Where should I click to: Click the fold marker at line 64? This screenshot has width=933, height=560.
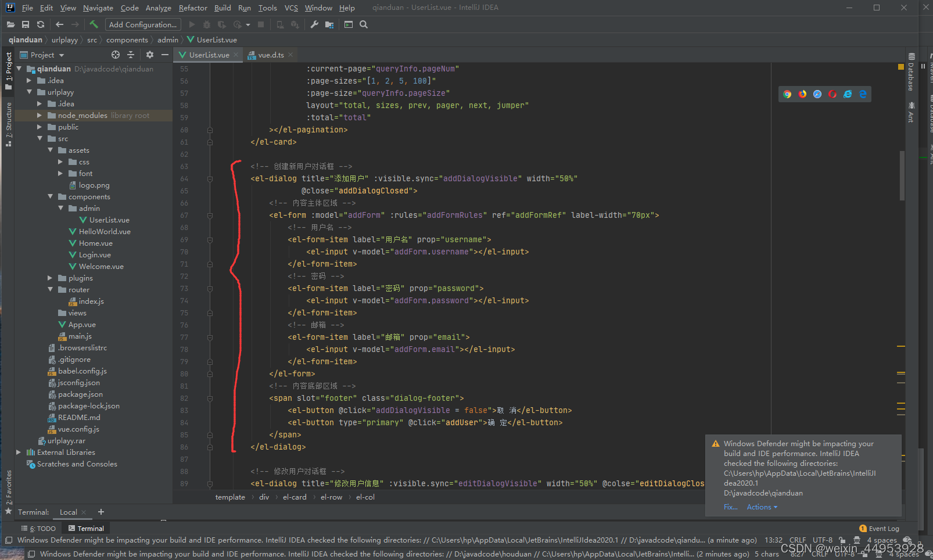click(x=210, y=179)
